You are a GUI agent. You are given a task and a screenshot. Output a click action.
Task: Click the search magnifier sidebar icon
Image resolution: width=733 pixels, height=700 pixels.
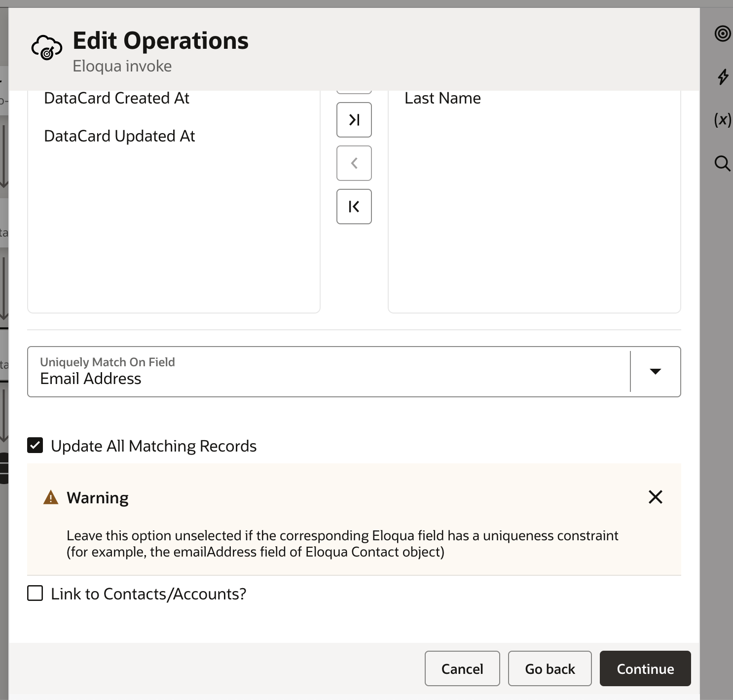pyautogui.click(x=722, y=163)
